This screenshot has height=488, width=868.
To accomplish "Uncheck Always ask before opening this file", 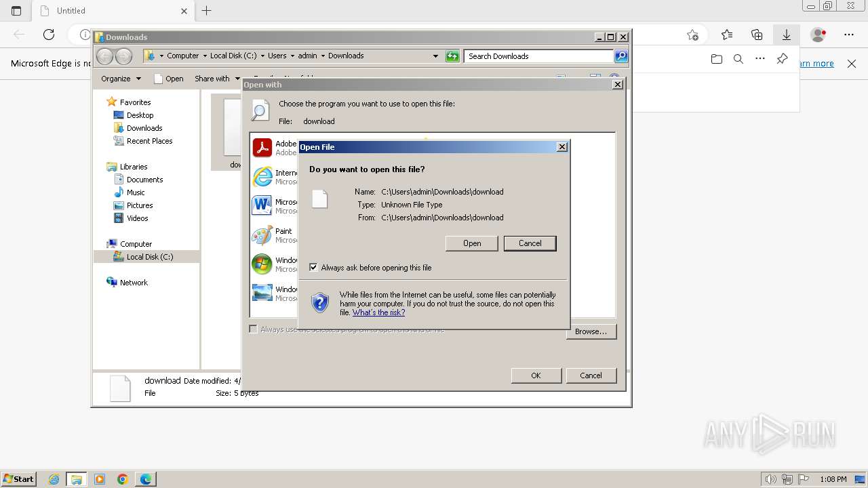I will pos(313,268).
